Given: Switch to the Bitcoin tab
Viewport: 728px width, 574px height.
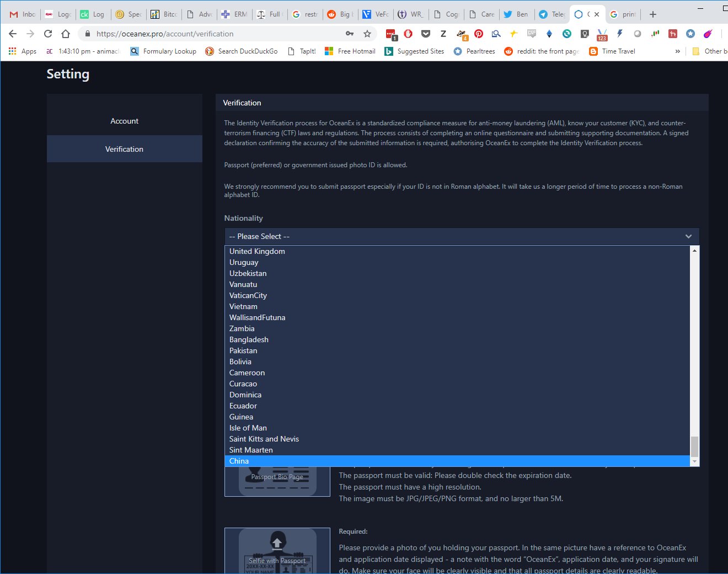Looking at the screenshot, I should [x=164, y=14].
